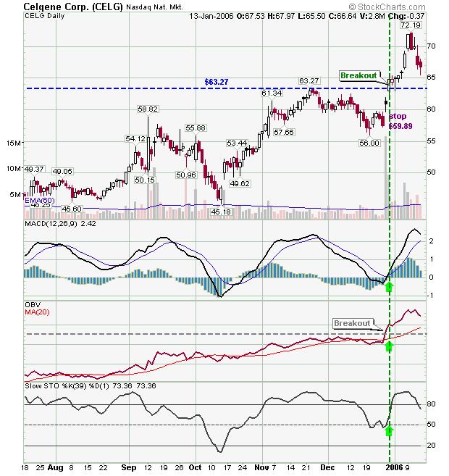Click the '49.62' price label
449x476 pixels.
pyautogui.click(x=240, y=183)
